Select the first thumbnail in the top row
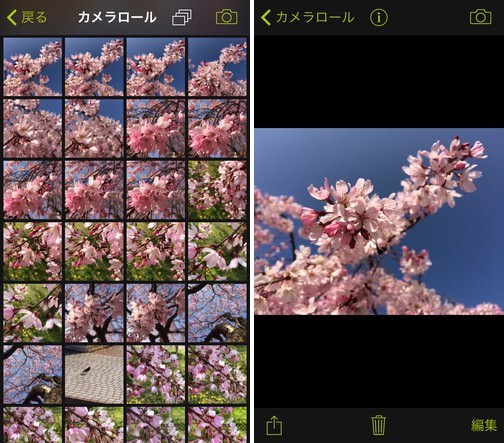 33,67
